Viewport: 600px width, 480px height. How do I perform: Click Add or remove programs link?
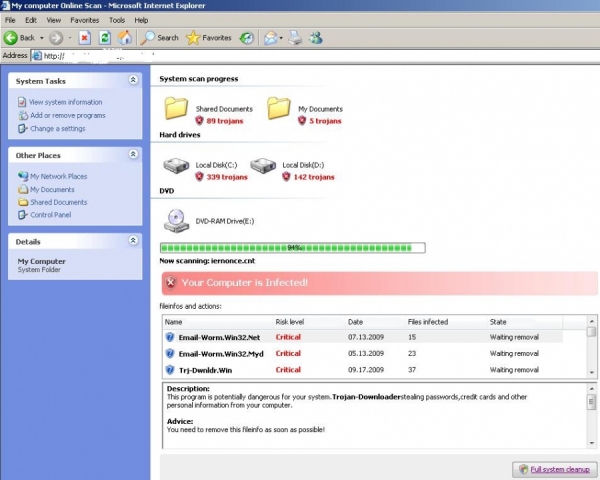[68, 115]
